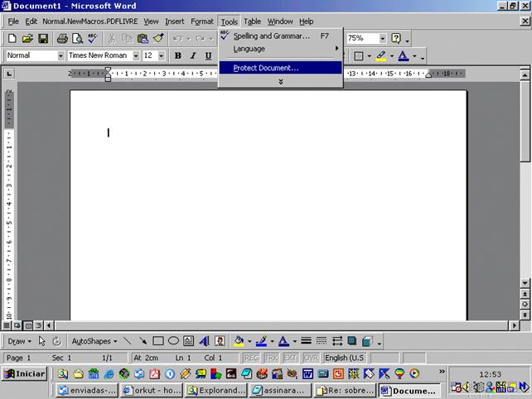Screen dimensions: 532x399
Task: Click the Copy icon in toolbar
Action: coord(127,38)
